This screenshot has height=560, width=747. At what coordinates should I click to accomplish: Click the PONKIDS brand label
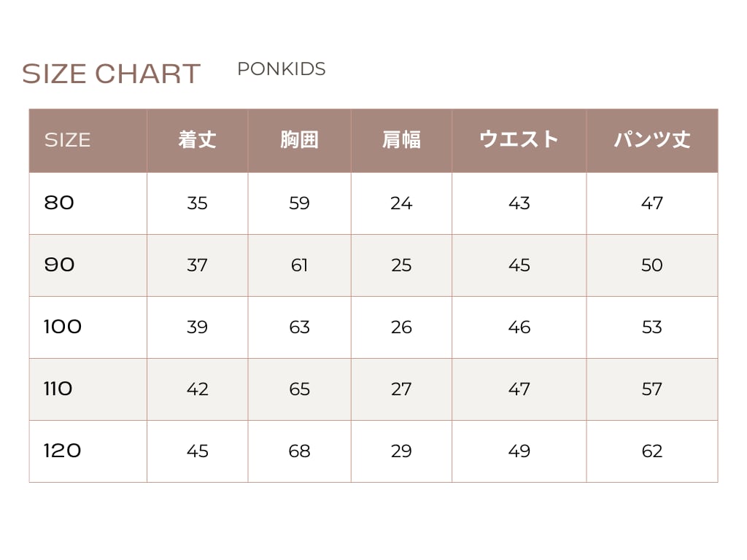[x=281, y=69]
